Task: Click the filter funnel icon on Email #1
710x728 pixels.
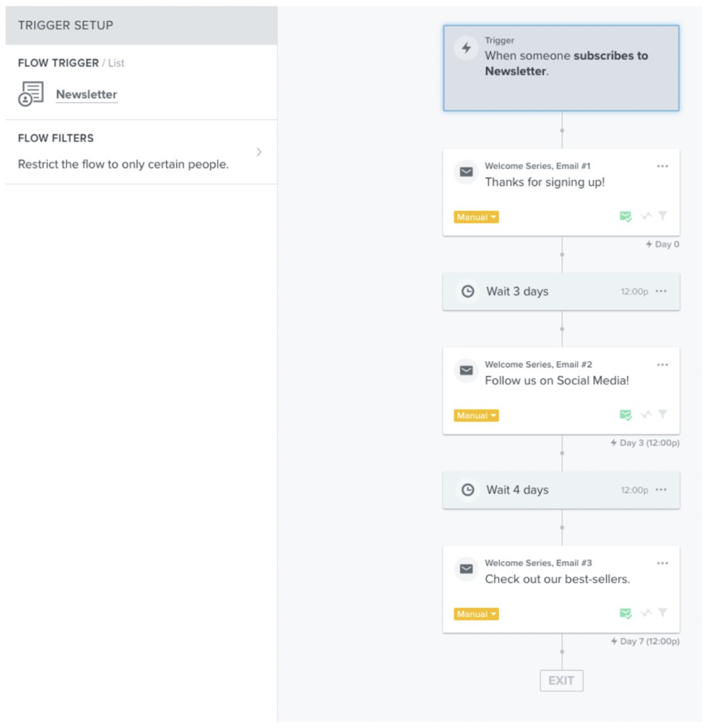Action: click(x=663, y=215)
